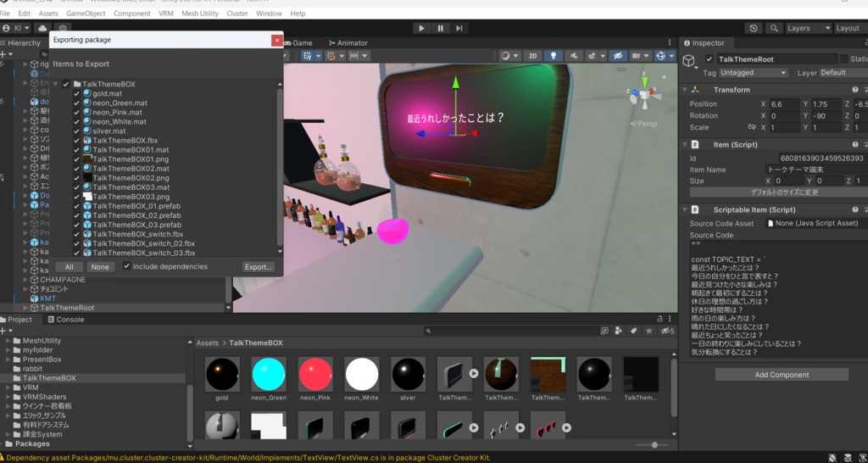Click the cache server status icon
868x463 pixels.
[x=848, y=457]
